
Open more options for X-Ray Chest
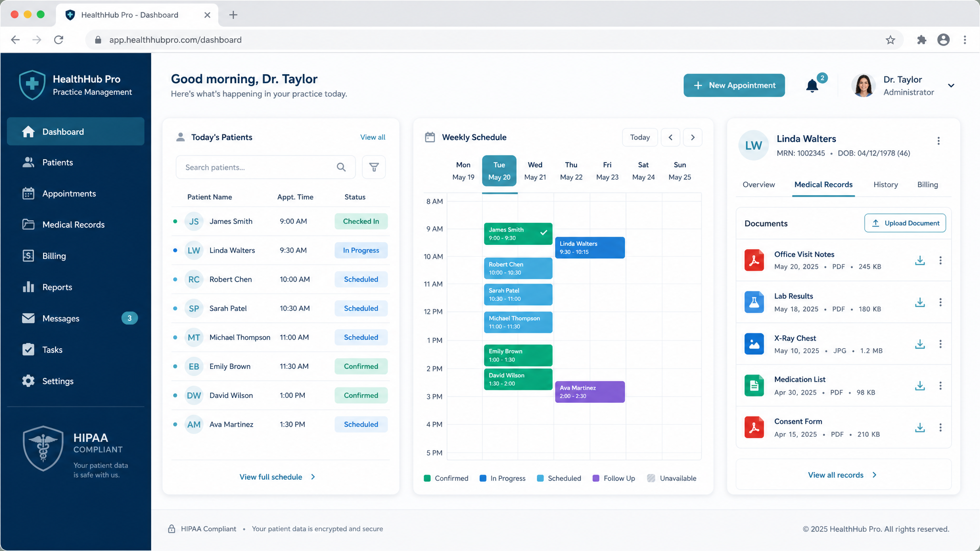[940, 344]
